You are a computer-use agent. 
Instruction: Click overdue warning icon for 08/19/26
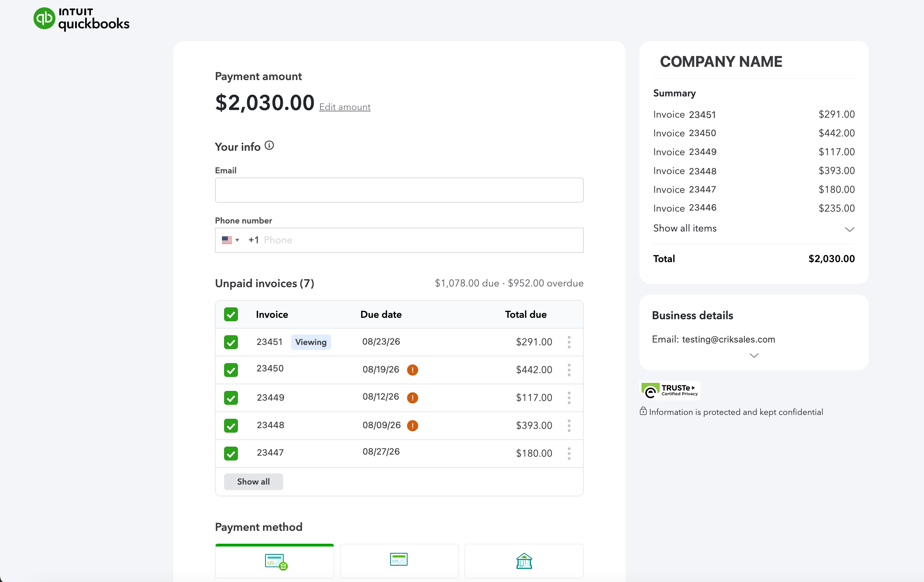[413, 370]
